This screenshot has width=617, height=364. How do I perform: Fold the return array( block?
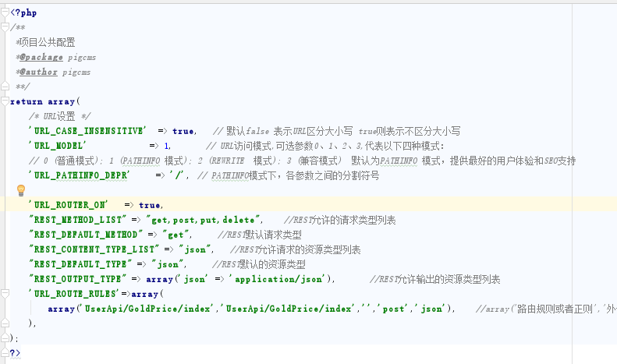[5, 101]
